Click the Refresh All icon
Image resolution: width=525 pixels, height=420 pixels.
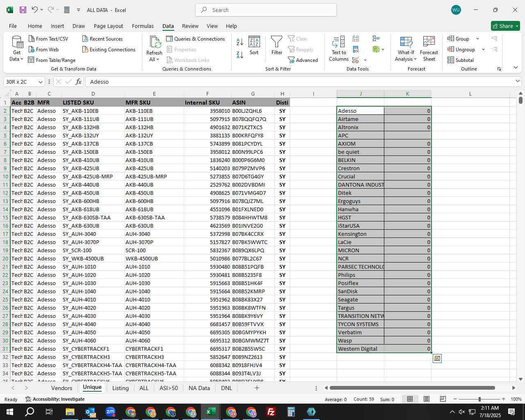click(155, 42)
